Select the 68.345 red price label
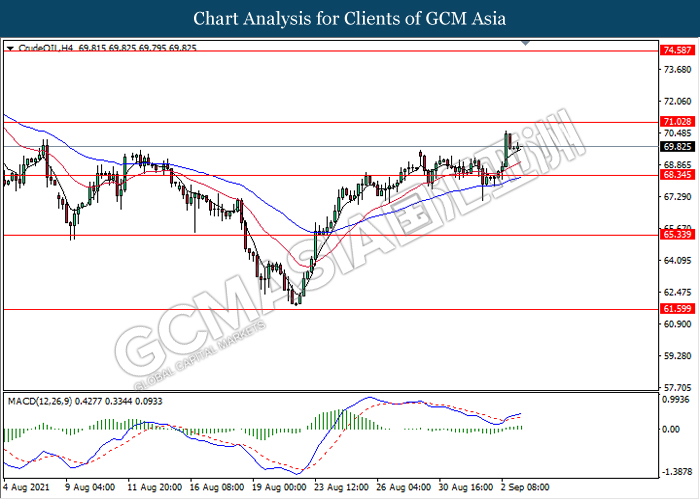Image resolution: width=700 pixels, height=500 pixels. click(x=677, y=175)
